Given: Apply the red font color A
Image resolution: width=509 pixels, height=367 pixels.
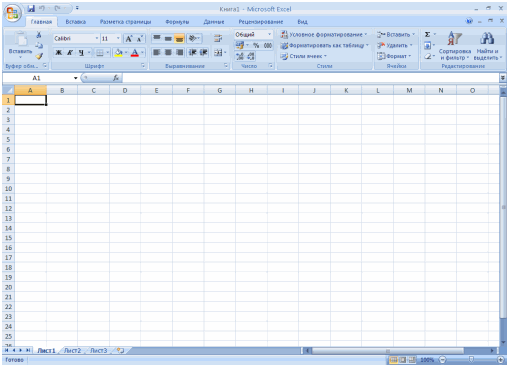Looking at the screenshot, I should pyautogui.click(x=135, y=53).
